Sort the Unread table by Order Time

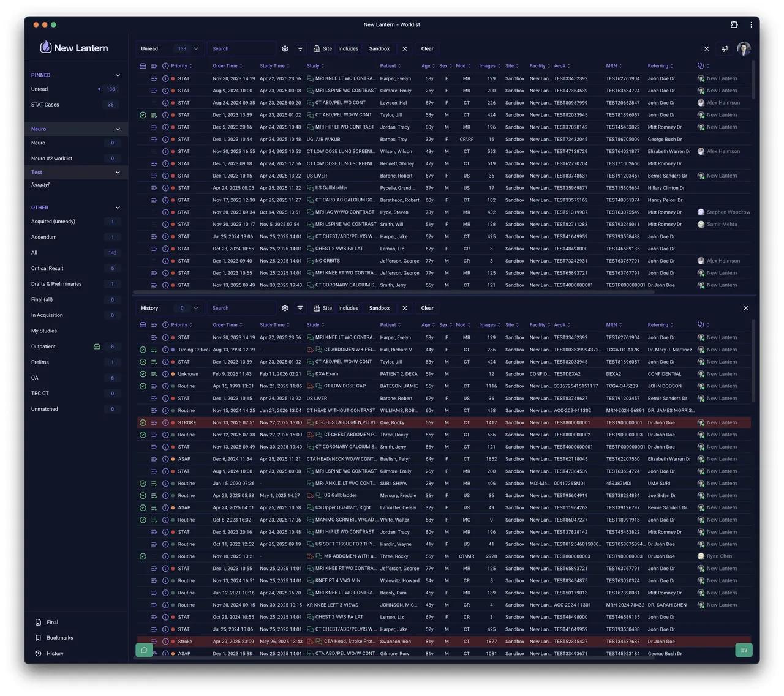tap(227, 66)
